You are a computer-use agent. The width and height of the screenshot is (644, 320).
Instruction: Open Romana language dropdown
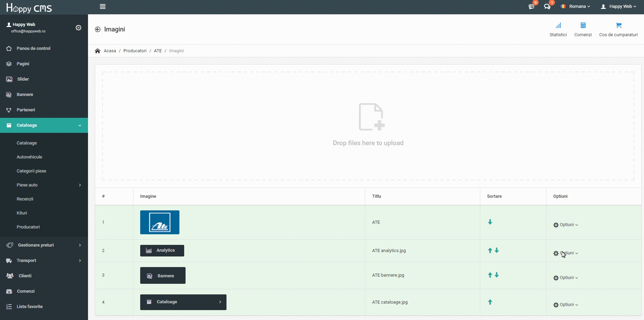575,6
